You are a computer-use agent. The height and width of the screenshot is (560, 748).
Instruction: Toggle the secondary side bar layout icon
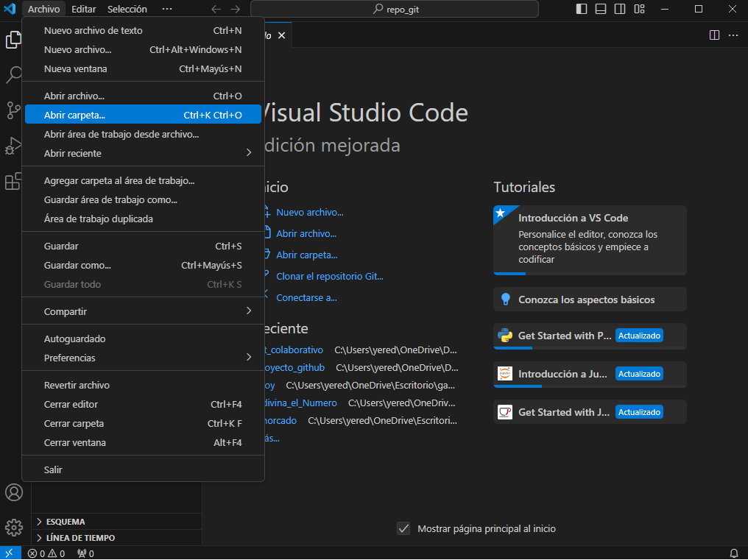pos(620,9)
